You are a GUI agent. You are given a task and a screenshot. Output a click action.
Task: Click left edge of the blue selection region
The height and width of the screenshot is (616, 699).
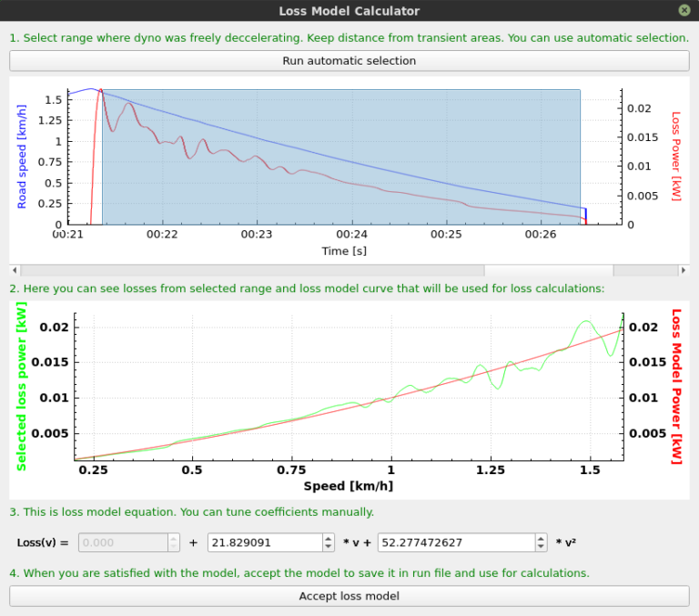102,155
